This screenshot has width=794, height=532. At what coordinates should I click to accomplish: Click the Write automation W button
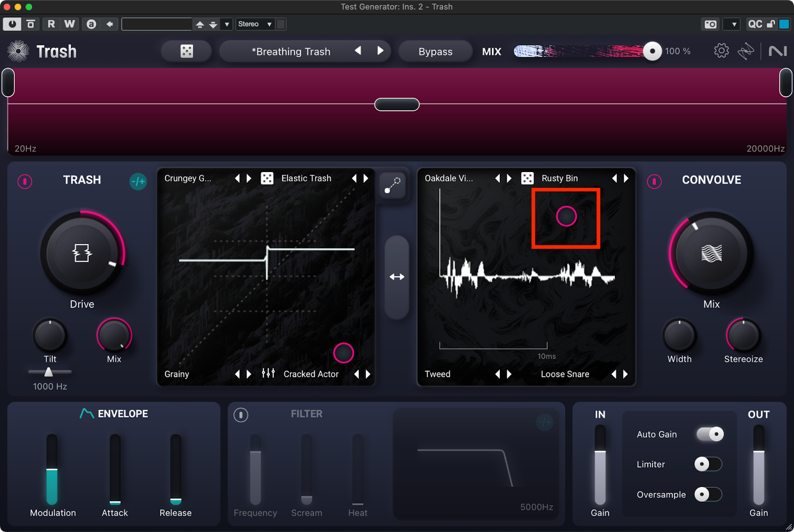pyautogui.click(x=69, y=24)
